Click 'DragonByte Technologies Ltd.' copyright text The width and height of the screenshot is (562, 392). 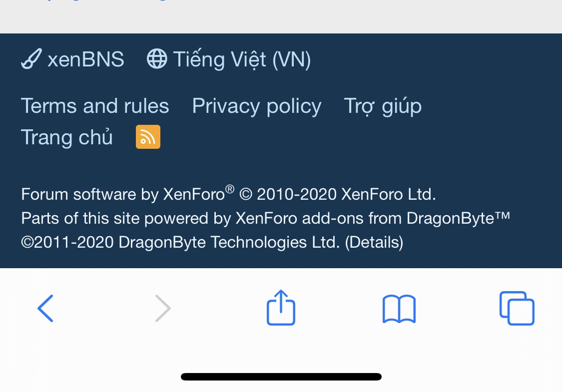click(x=229, y=242)
